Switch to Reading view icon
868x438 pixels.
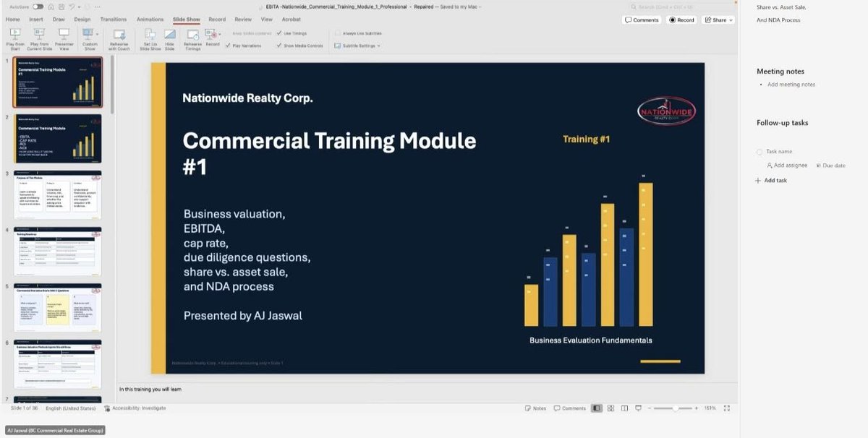point(624,408)
